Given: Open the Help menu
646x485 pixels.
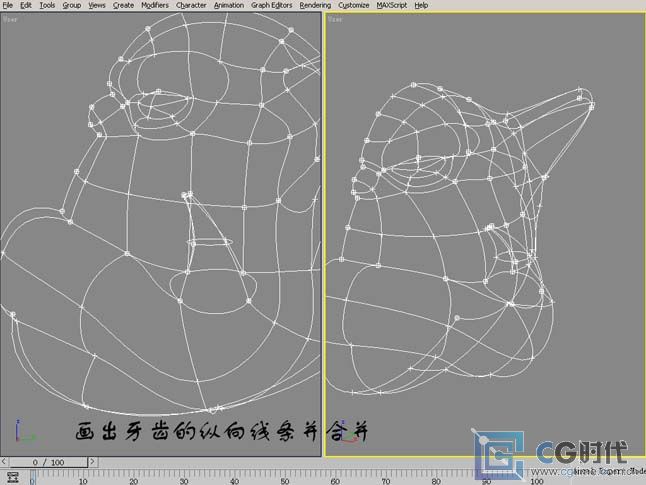Looking at the screenshot, I should 421,5.
